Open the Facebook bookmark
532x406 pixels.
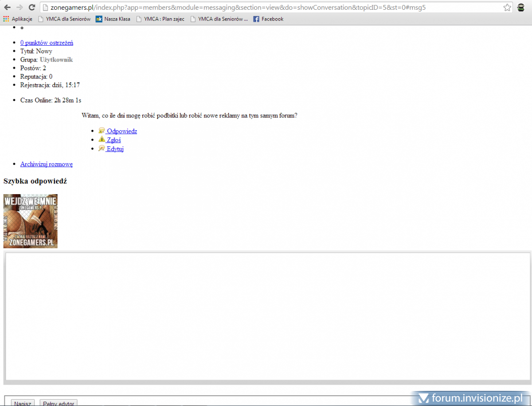tap(268, 19)
